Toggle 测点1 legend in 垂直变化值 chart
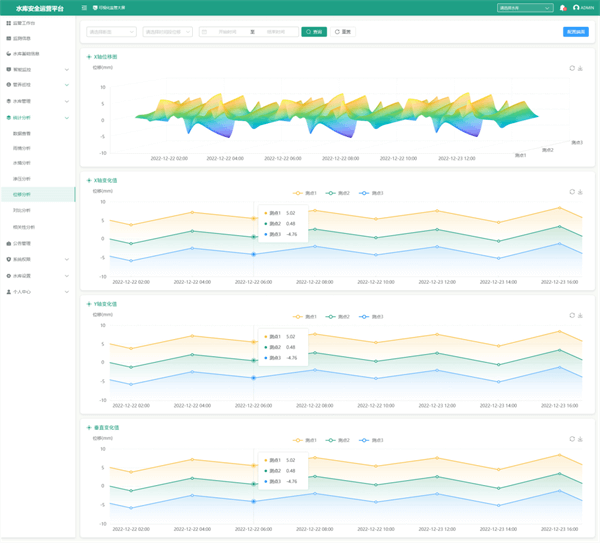 click(305, 440)
